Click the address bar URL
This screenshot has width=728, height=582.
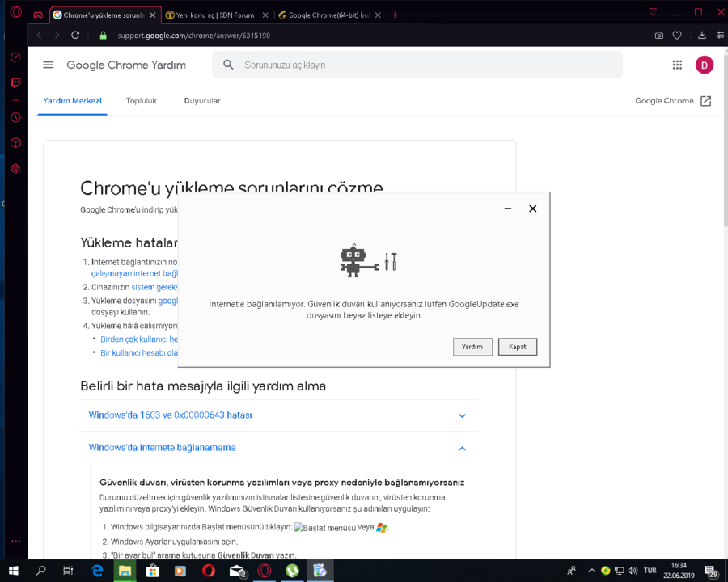coord(193,36)
